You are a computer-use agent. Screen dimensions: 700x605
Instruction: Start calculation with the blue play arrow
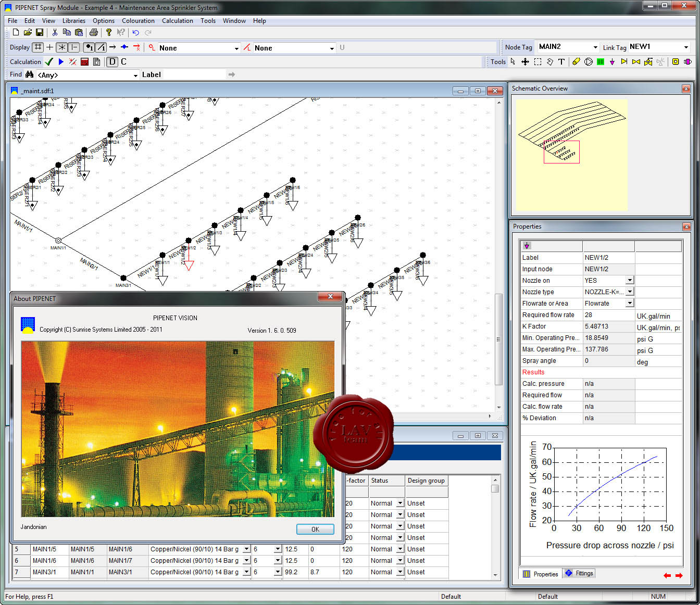tap(61, 61)
